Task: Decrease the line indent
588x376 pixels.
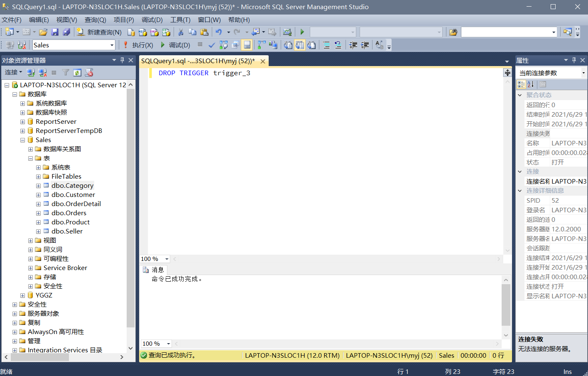Action: pyautogui.click(x=353, y=45)
